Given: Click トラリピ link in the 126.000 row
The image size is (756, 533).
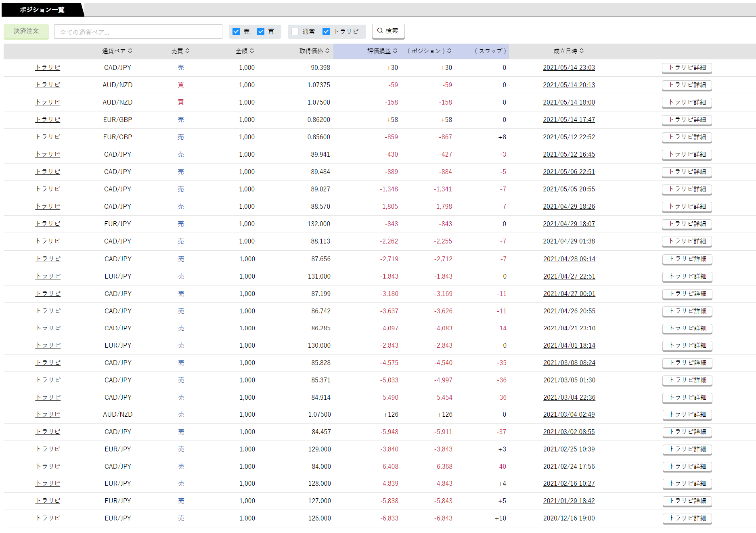Looking at the screenshot, I should [x=48, y=518].
